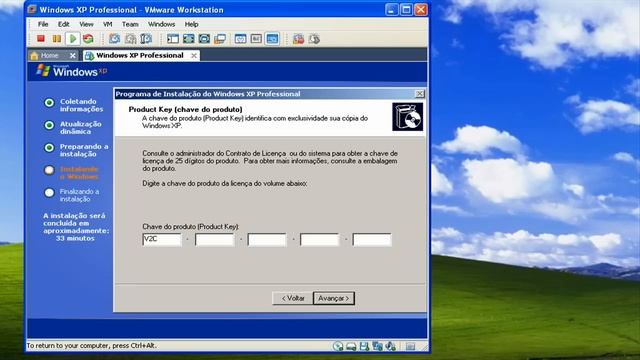Open the Edit menu
This screenshot has height=360, width=640.
click(64, 24)
